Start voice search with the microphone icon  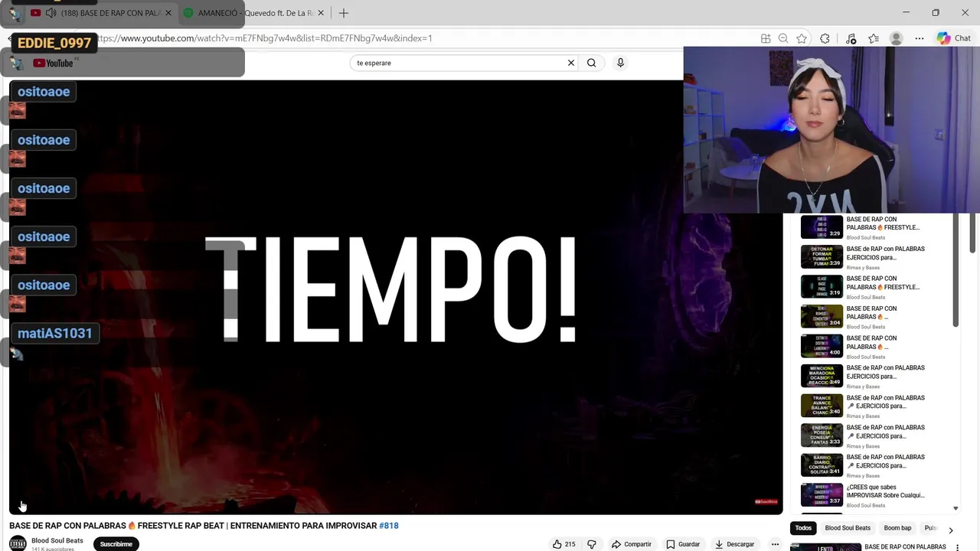[620, 63]
